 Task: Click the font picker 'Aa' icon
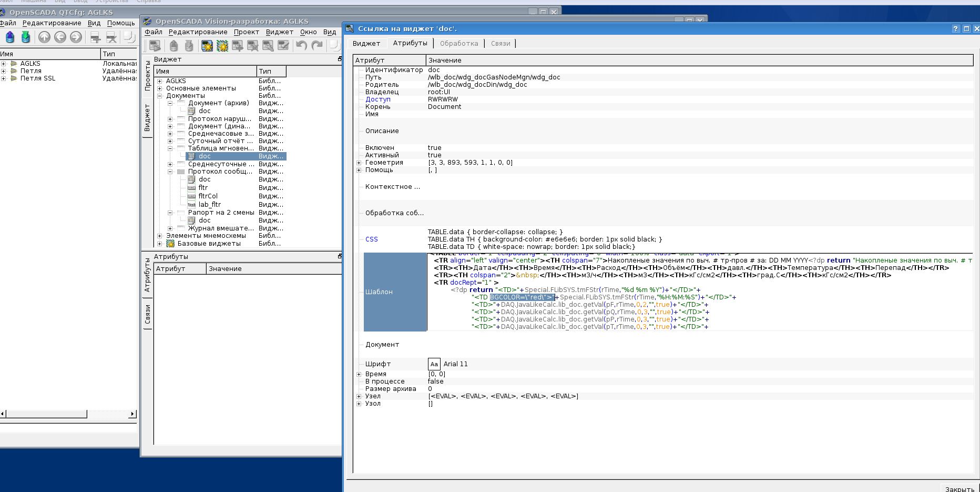coord(434,364)
